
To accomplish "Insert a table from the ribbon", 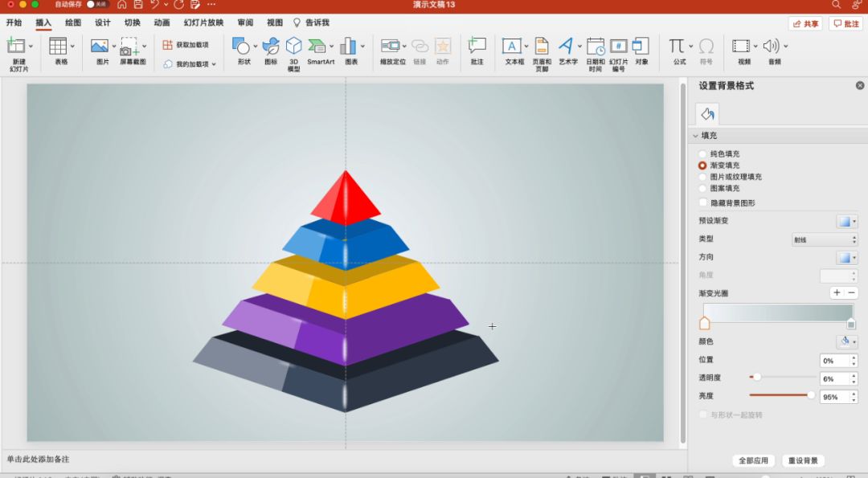I will tap(59, 47).
